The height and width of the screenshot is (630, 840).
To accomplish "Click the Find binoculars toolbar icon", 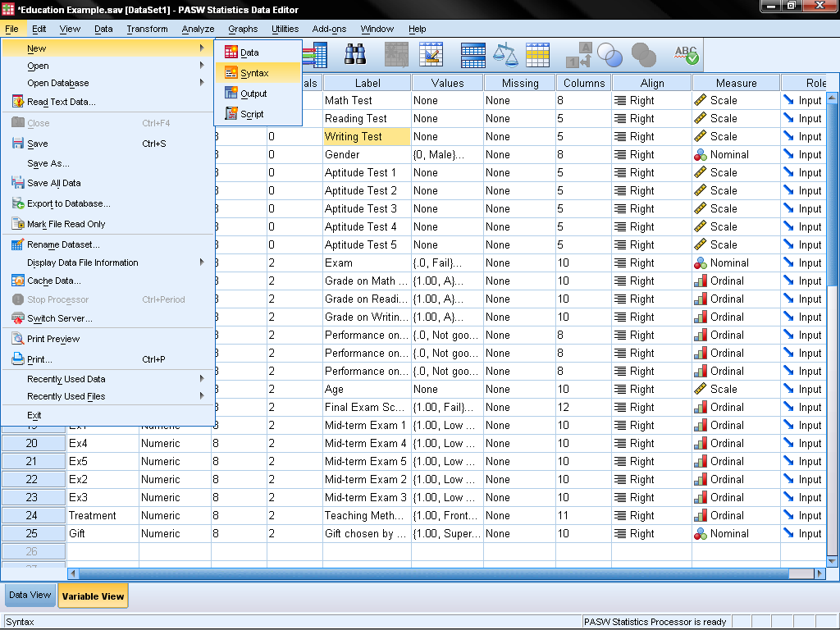I will [x=354, y=55].
